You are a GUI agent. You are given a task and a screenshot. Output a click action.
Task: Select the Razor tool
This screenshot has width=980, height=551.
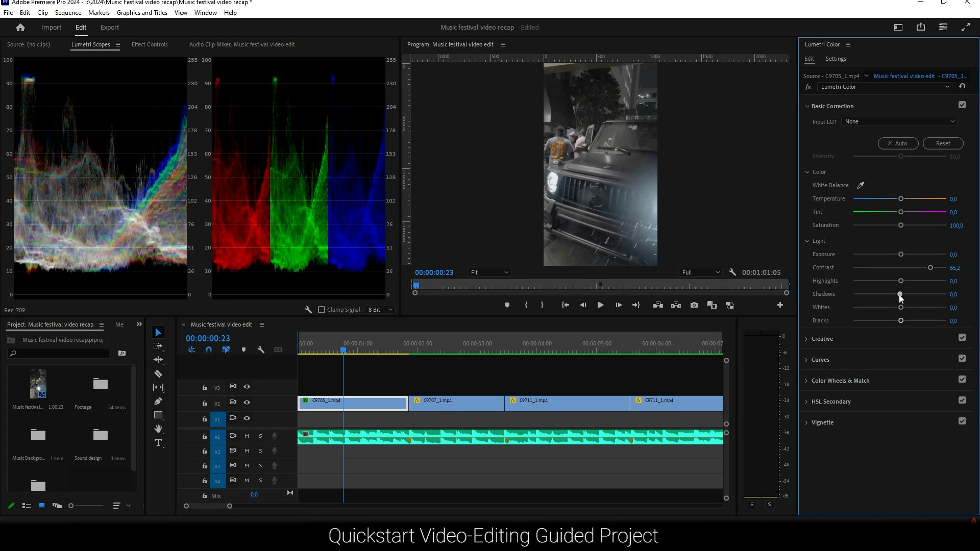pos(158,374)
